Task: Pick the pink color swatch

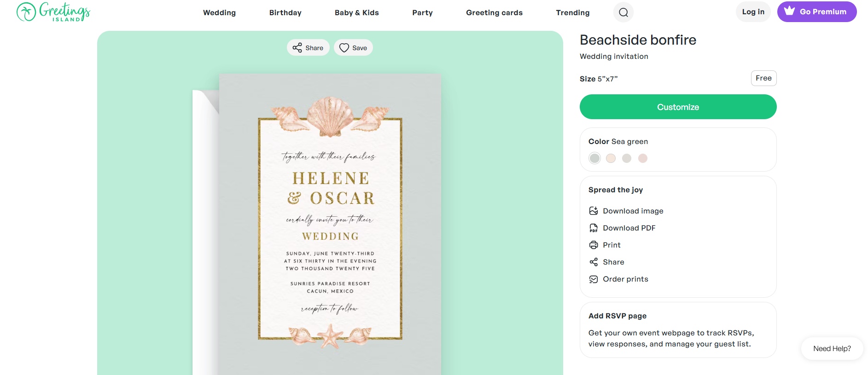Action: [642, 158]
